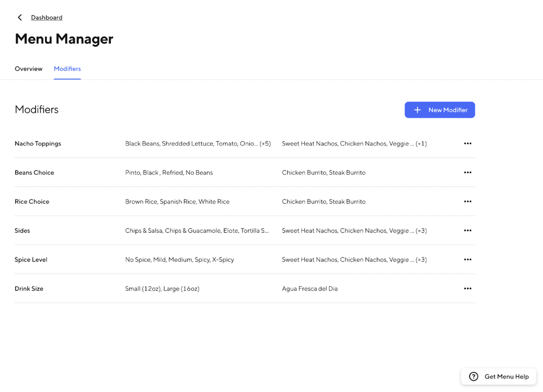This screenshot has width=543, height=392.
Task: Click options text 'Pinto, Black, Refried, No Beans'
Action: click(169, 172)
